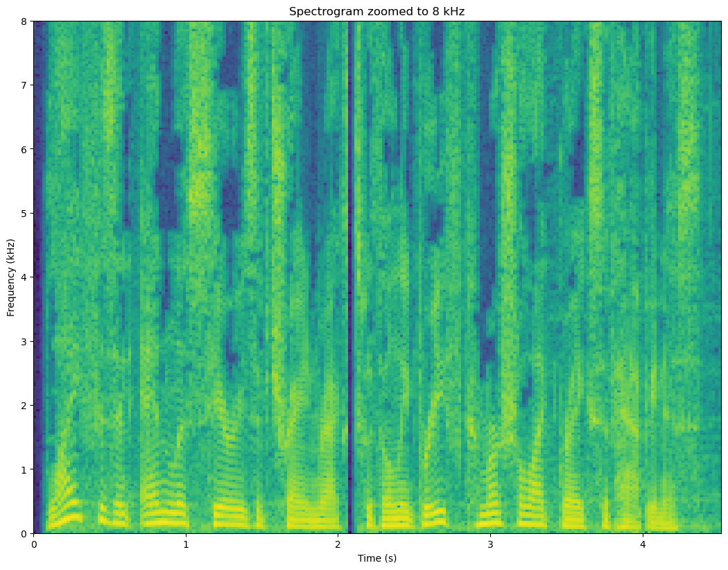
Task: Click the x-axis tick label '2'
Action: [x=338, y=544]
